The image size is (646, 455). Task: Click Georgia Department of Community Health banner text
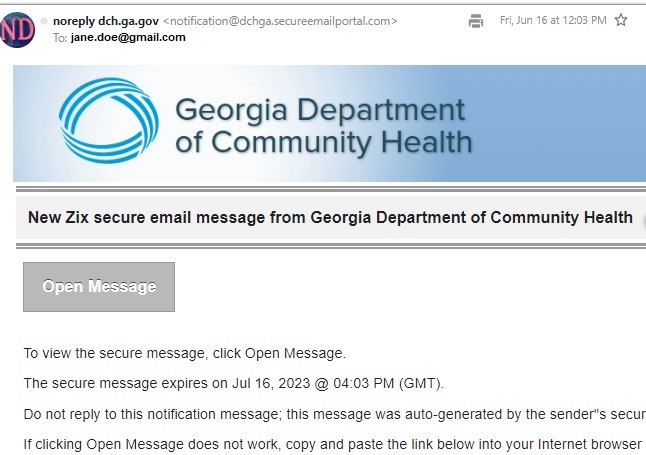(324, 127)
